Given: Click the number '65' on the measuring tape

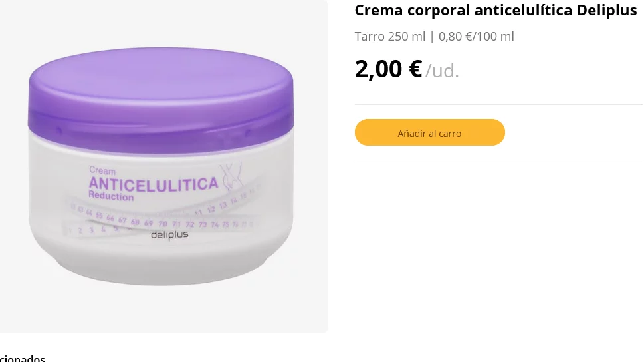Looking at the screenshot, I should (x=99, y=215).
